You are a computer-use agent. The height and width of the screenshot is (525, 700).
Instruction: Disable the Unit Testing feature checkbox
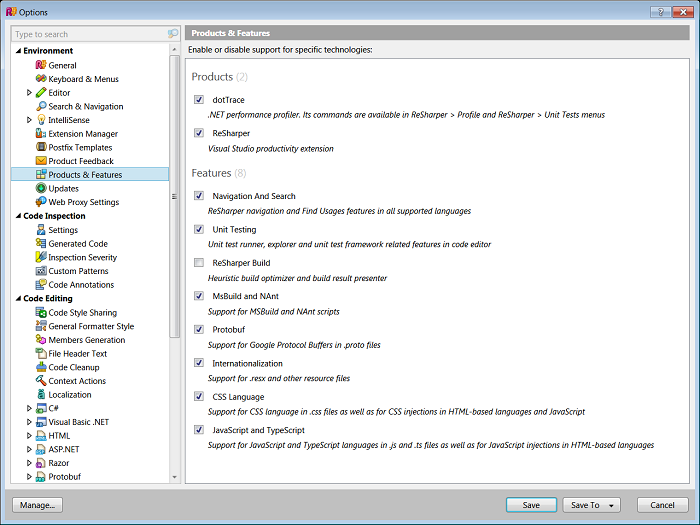[200, 229]
